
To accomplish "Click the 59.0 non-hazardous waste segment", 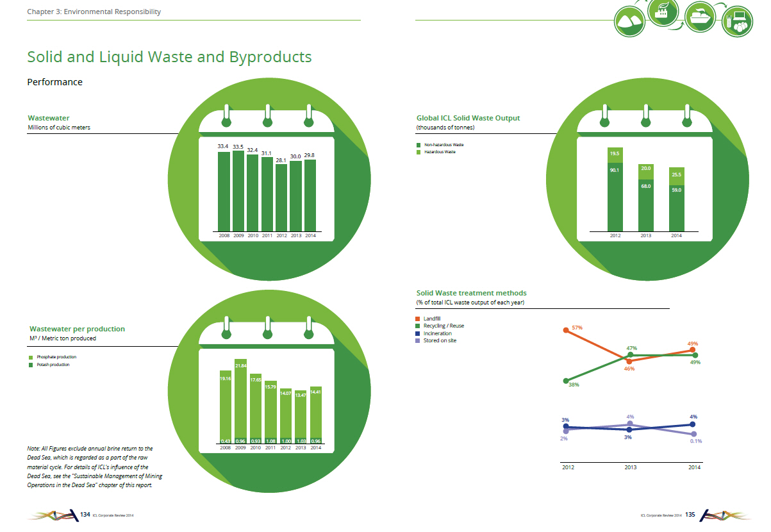I will (x=677, y=208).
